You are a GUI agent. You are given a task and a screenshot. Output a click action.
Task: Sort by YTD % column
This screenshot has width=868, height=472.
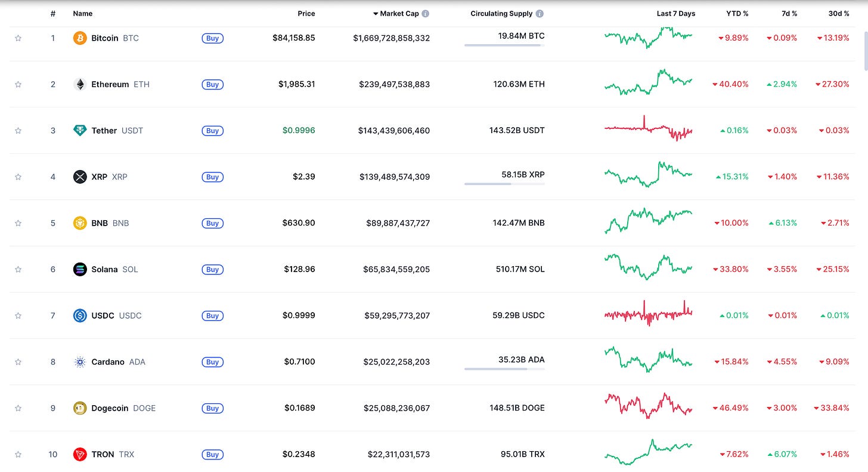(x=737, y=14)
